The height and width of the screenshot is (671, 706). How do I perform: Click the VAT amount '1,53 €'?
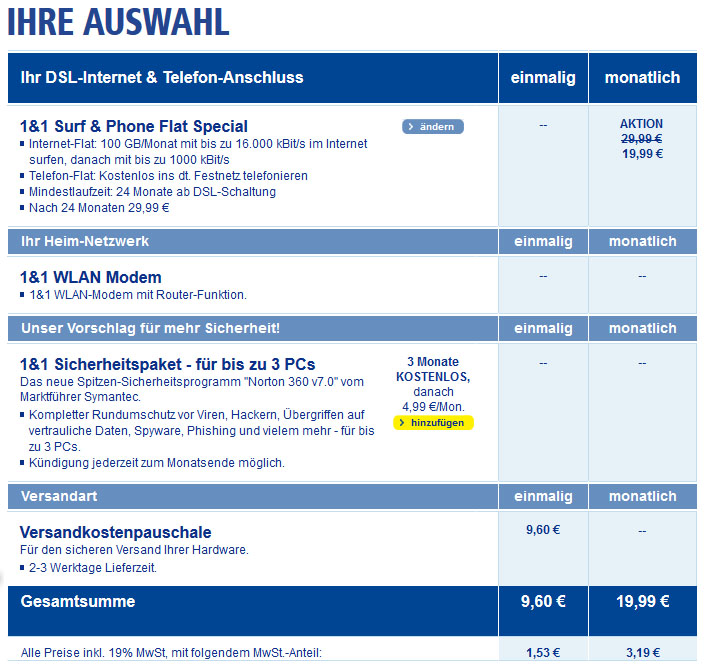pyautogui.click(x=543, y=653)
